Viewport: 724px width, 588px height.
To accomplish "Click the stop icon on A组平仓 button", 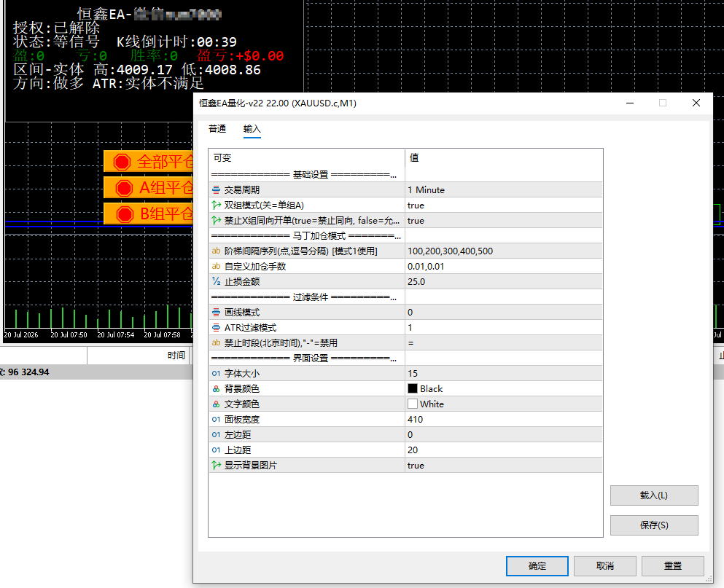I will point(124,188).
